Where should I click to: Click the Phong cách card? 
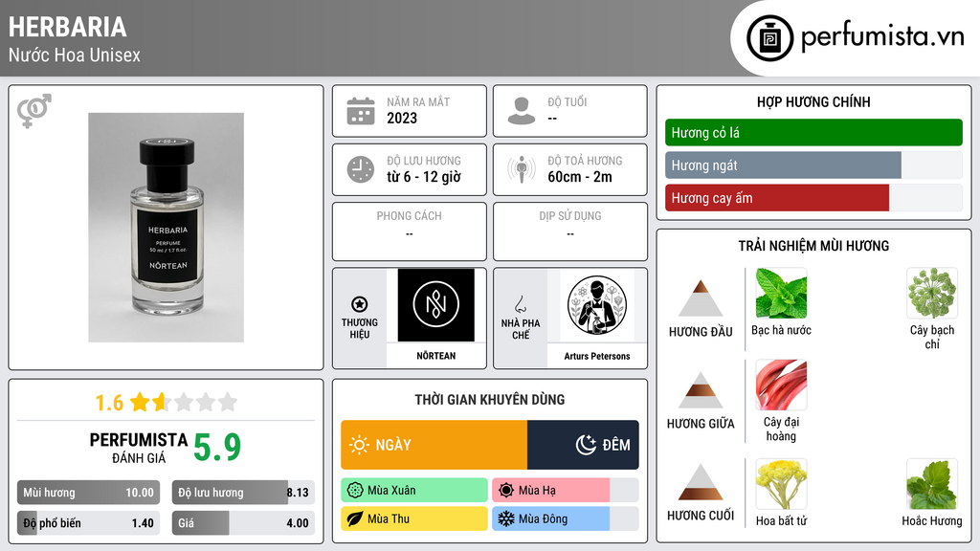click(410, 231)
